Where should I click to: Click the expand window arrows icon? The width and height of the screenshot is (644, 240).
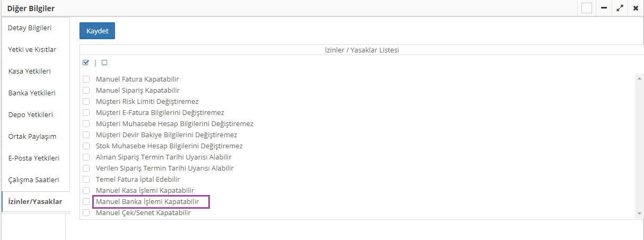pyautogui.click(x=619, y=8)
